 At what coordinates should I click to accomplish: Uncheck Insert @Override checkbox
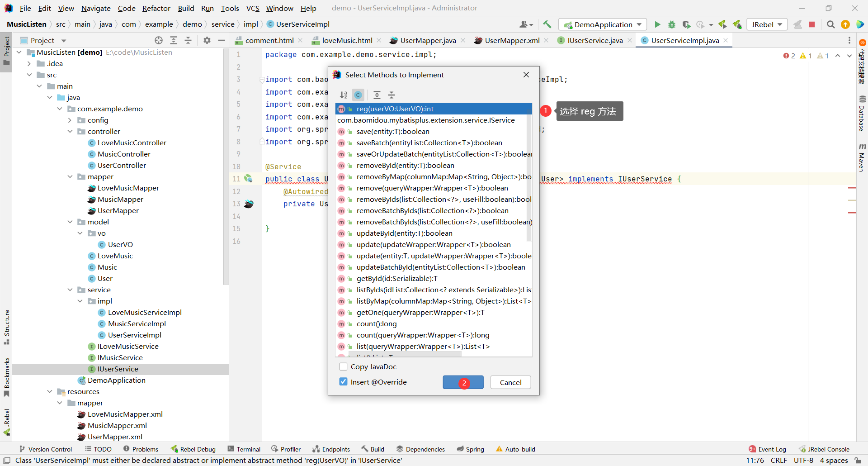343,382
